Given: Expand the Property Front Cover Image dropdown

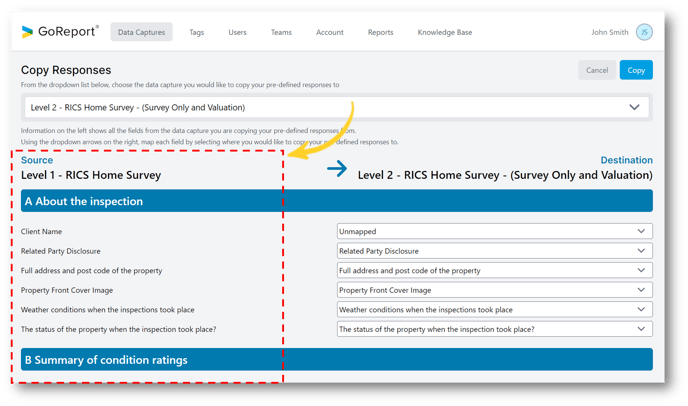Looking at the screenshot, I should (494, 290).
